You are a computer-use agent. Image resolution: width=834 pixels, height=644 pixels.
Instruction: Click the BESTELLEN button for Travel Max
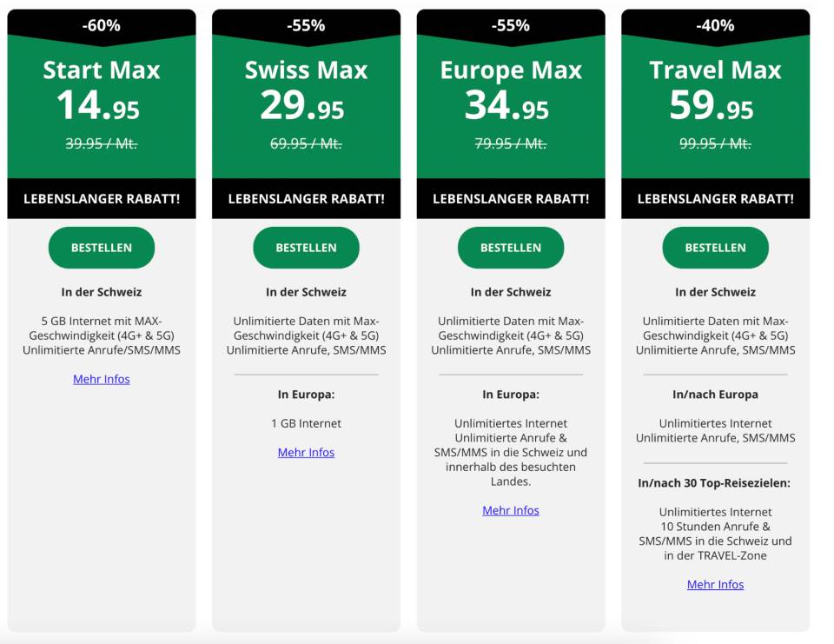[716, 247]
